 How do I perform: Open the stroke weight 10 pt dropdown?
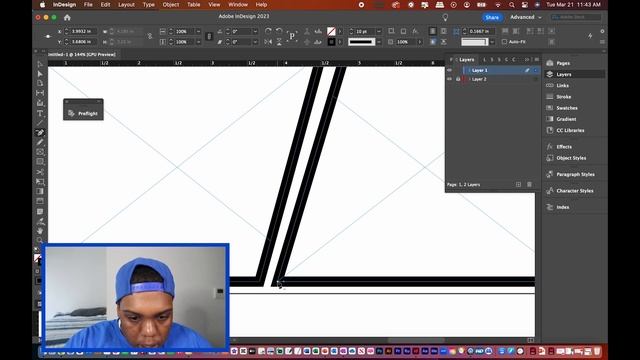click(379, 31)
